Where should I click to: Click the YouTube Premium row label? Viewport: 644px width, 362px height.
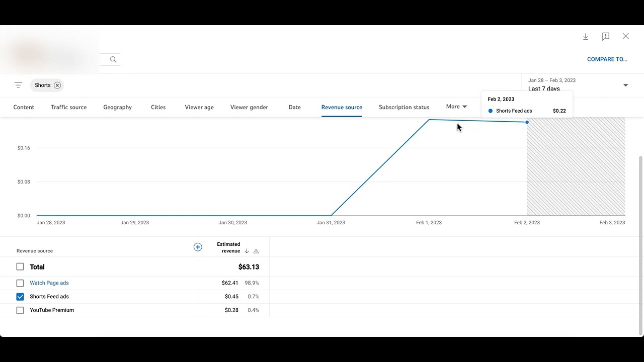point(52,310)
